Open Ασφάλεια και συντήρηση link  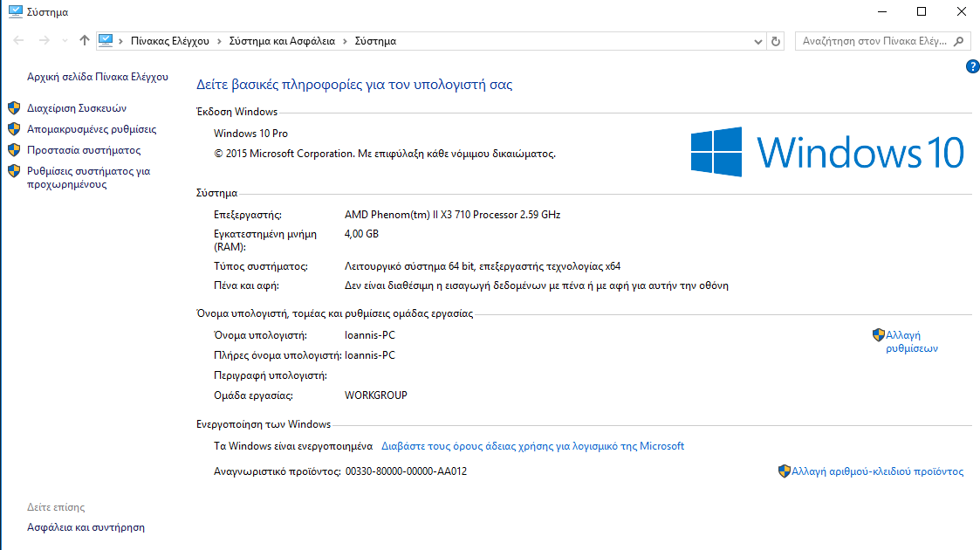pyautogui.click(x=86, y=527)
